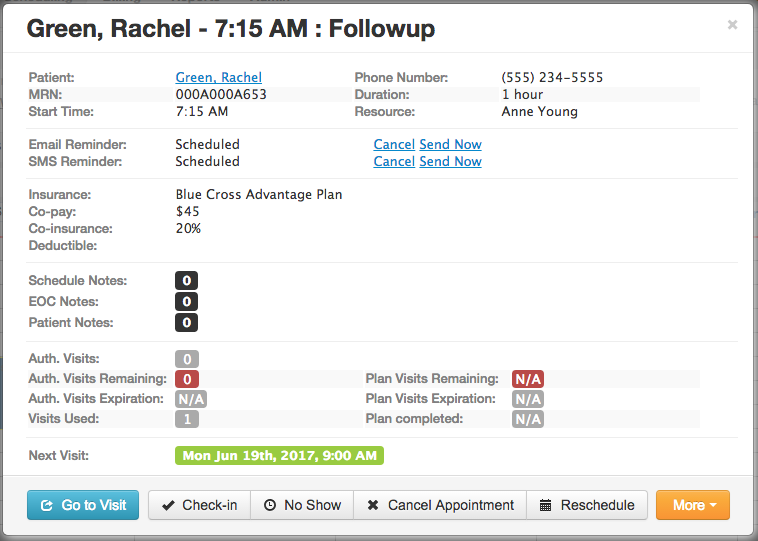Click Cancel Appointment button

pos(440,505)
